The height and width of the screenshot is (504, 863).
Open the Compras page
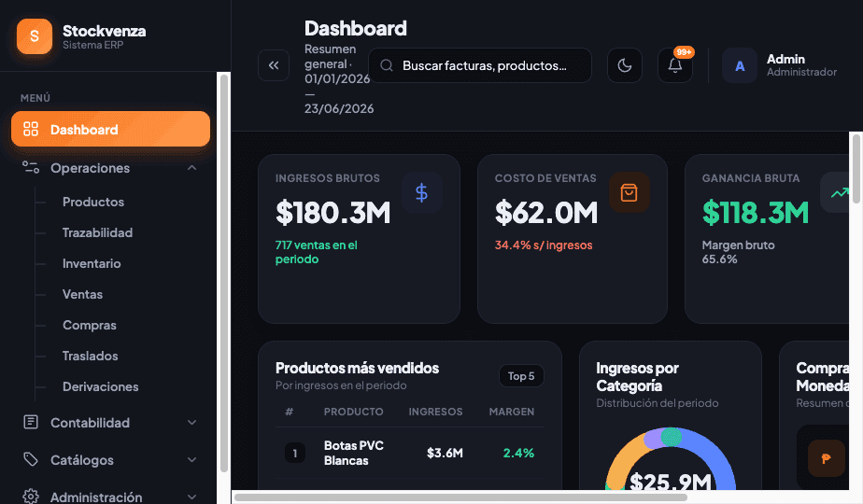[x=89, y=325]
